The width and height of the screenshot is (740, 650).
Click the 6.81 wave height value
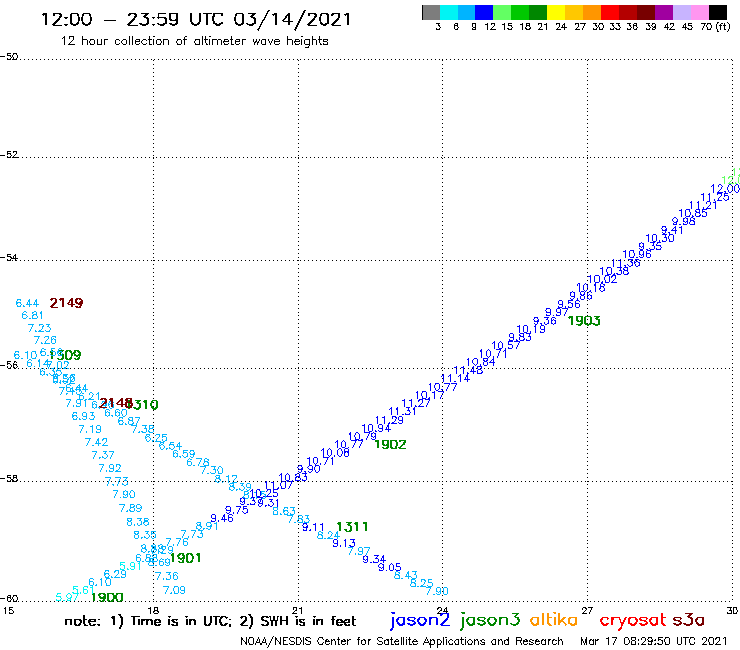point(33,315)
